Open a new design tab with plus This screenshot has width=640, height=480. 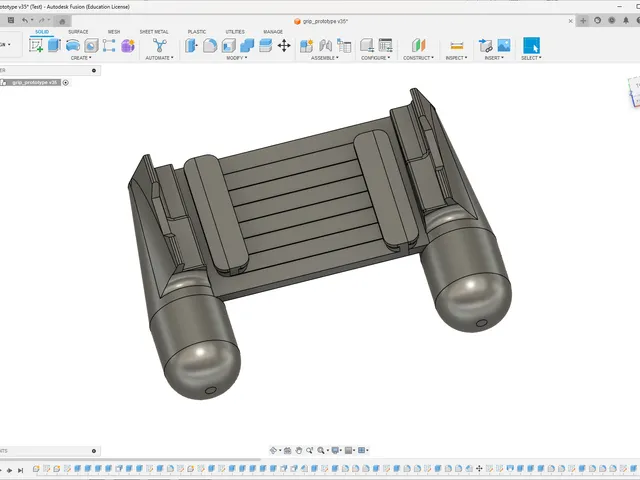(583, 21)
